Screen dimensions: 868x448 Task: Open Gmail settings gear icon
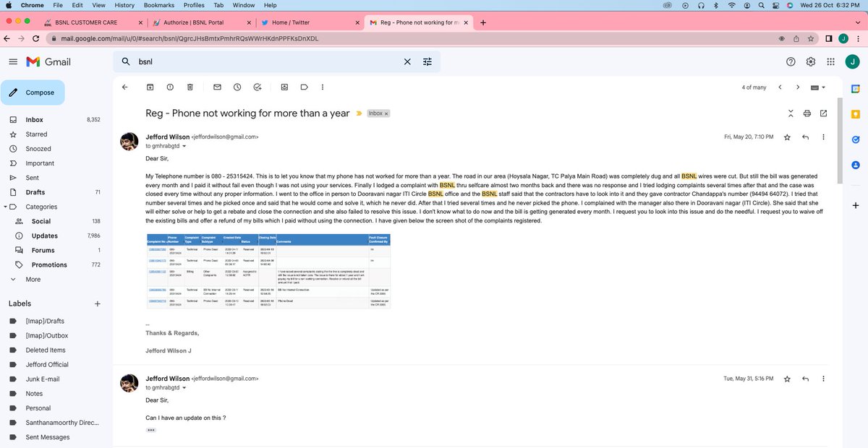(811, 62)
